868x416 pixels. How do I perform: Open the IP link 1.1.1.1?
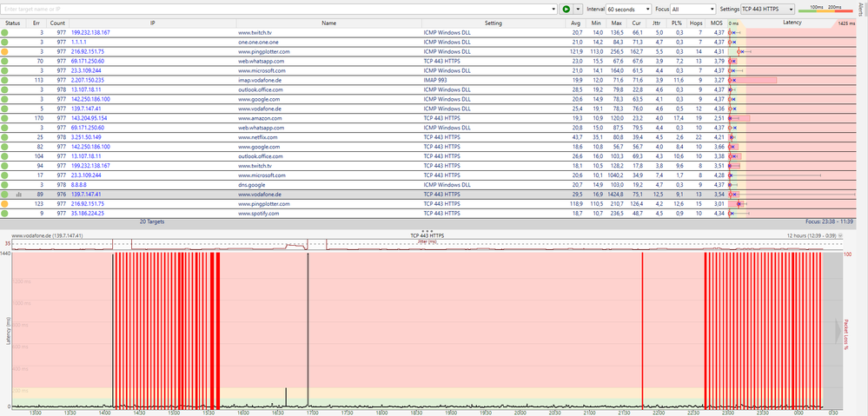pyautogui.click(x=78, y=42)
